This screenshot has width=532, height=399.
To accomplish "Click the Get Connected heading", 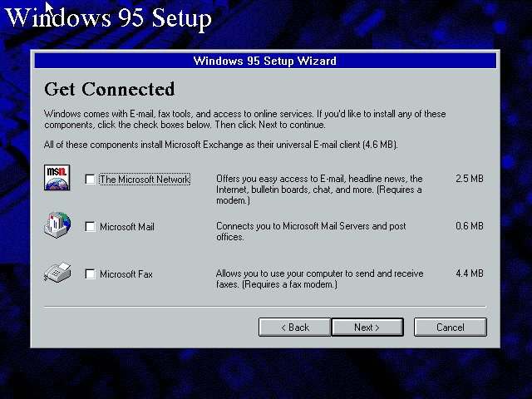I will [109, 89].
